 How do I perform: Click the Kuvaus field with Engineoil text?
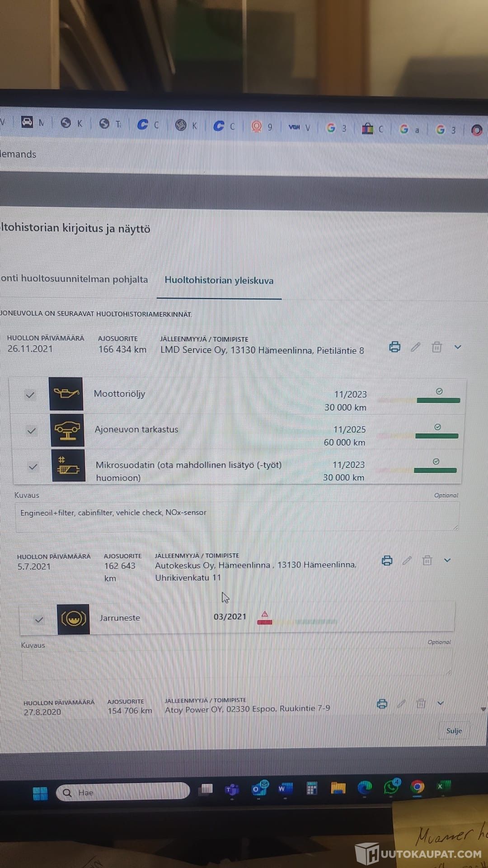(x=237, y=515)
